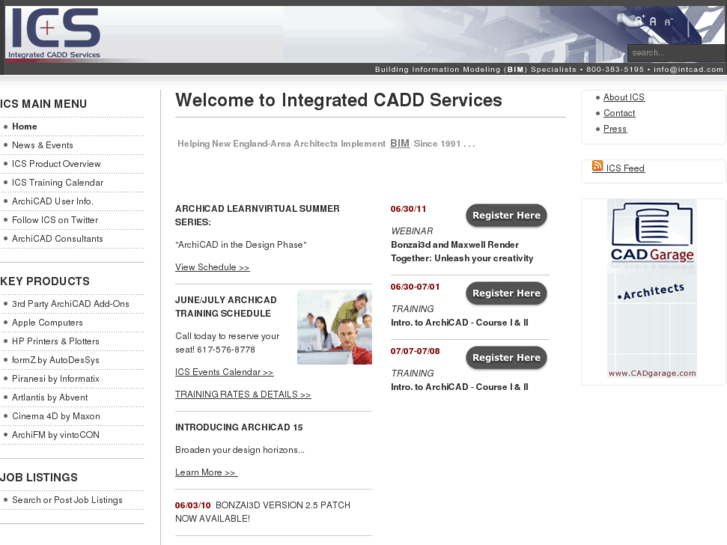Open ArchiFM by vintoCON page

tap(56, 435)
